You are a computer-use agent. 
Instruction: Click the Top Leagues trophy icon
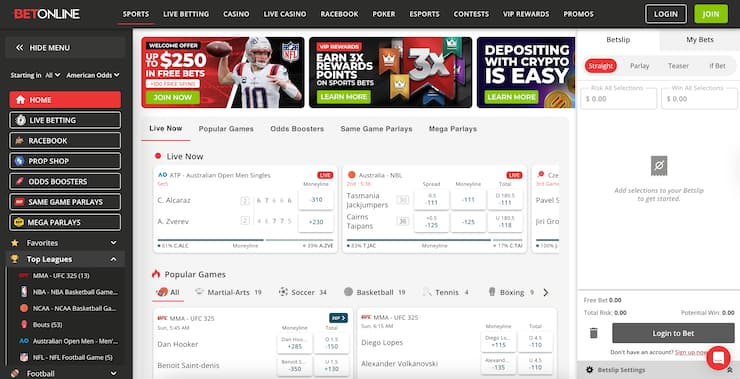15,259
